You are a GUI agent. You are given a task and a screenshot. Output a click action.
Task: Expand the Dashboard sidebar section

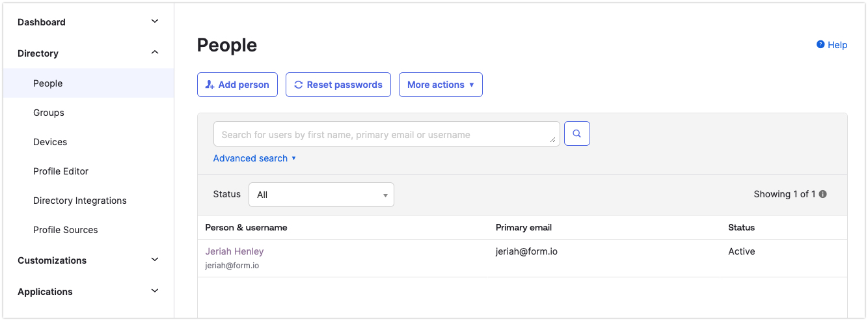[155, 21]
